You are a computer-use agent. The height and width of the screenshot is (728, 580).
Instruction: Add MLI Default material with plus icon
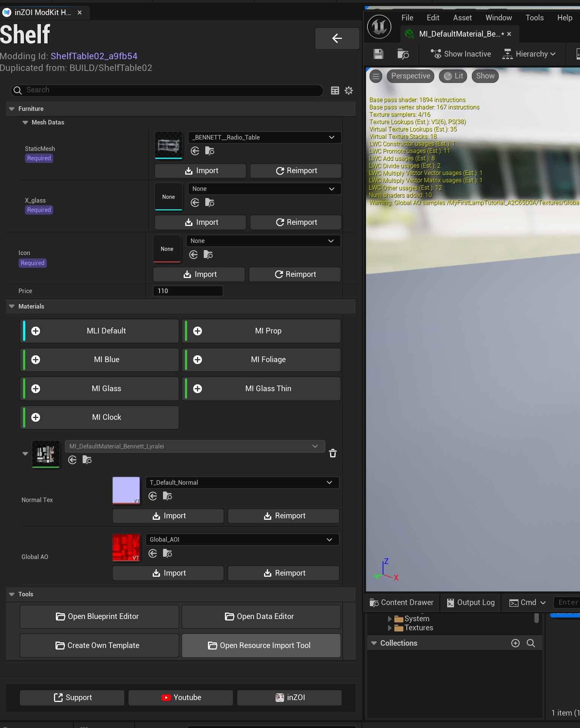(35, 331)
